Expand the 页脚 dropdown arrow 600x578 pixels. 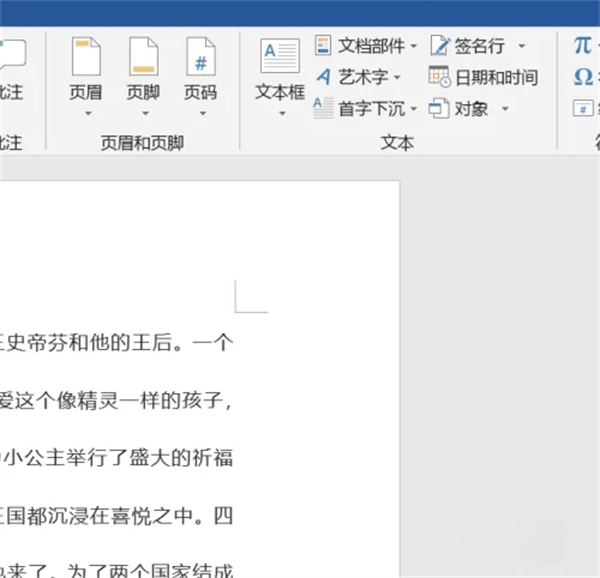pyautogui.click(x=144, y=113)
